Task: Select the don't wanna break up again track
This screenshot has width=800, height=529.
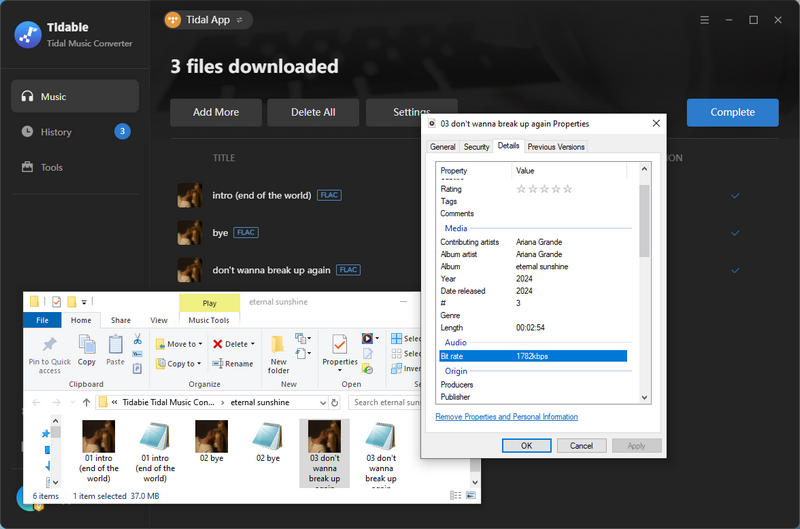Action: [271, 270]
